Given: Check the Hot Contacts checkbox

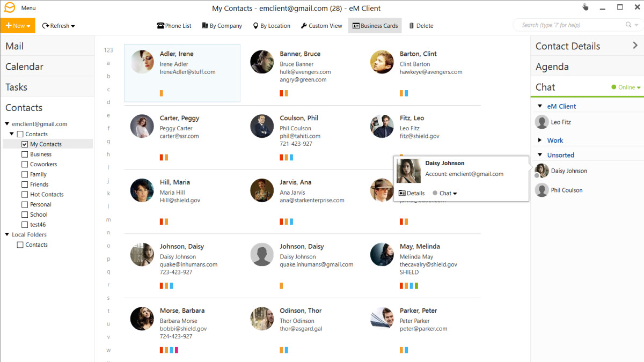Looking at the screenshot, I should click(25, 195).
